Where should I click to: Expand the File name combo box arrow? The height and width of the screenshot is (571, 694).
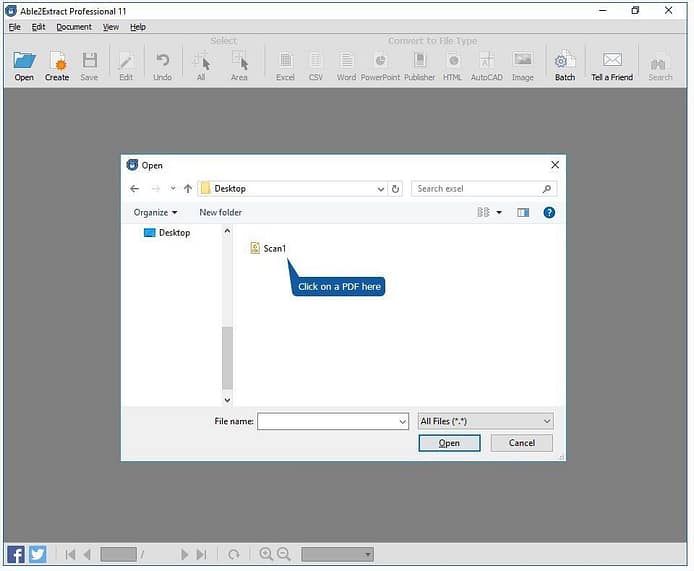[x=402, y=422]
